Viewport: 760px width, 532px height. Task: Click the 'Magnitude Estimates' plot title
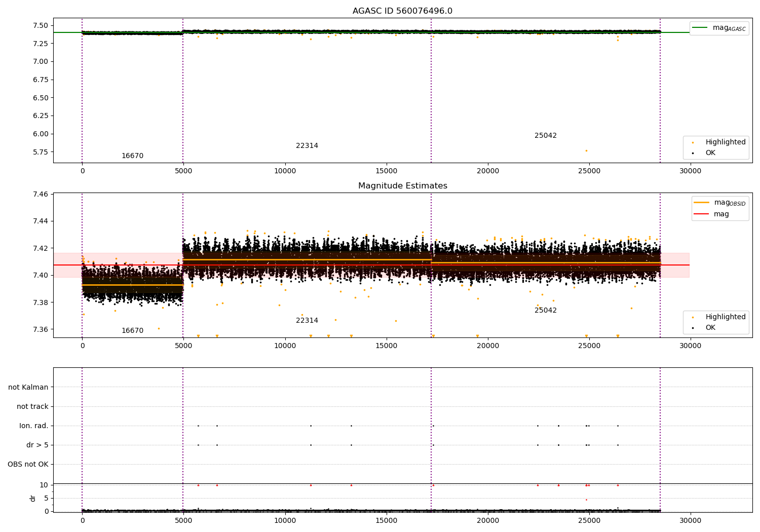pos(402,186)
